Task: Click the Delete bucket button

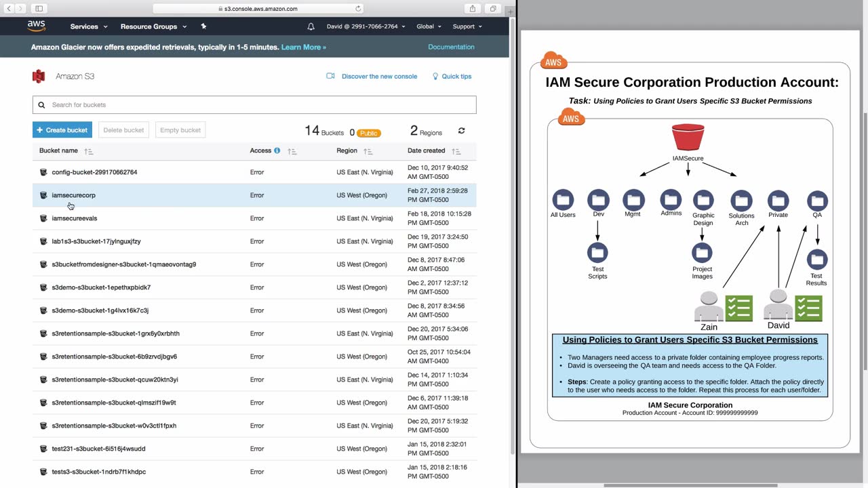Action: coord(123,130)
